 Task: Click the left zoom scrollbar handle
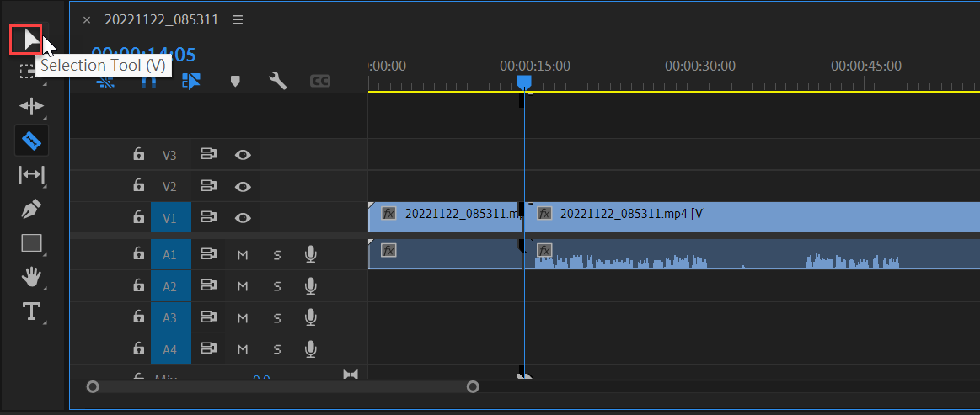pyautogui.click(x=93, y=387)
